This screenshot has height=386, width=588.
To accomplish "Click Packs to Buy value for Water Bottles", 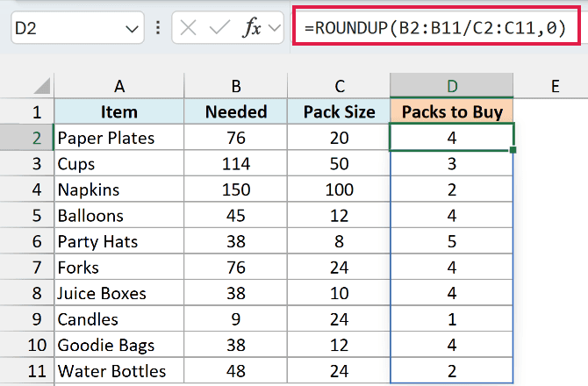I will 451,370.
